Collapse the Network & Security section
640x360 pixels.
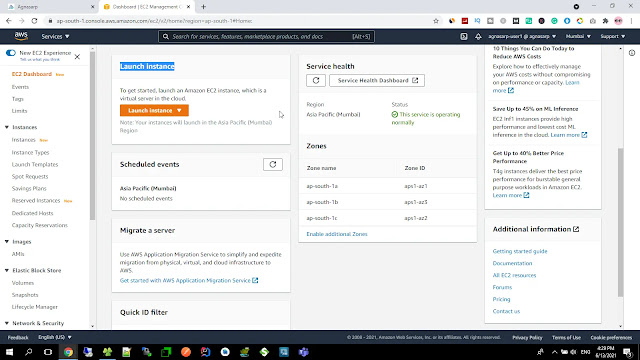pos(7,323)
